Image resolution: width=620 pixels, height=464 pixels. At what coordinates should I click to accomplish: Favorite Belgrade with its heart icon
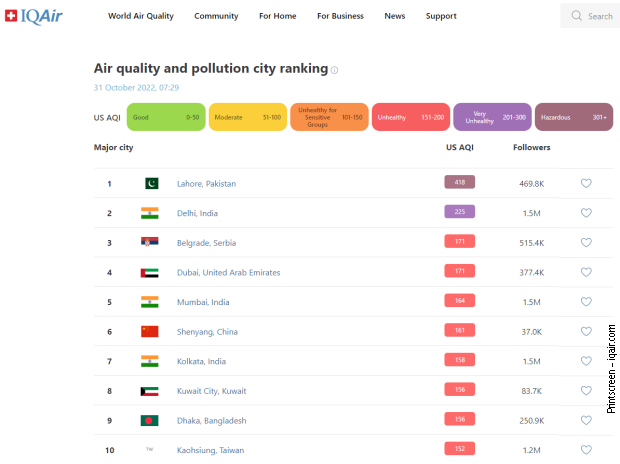(586, 242)
